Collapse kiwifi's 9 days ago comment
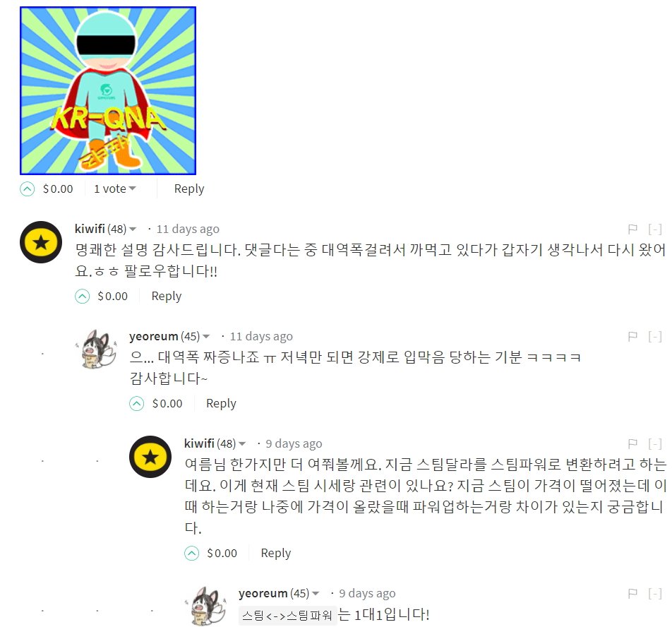 655,443
